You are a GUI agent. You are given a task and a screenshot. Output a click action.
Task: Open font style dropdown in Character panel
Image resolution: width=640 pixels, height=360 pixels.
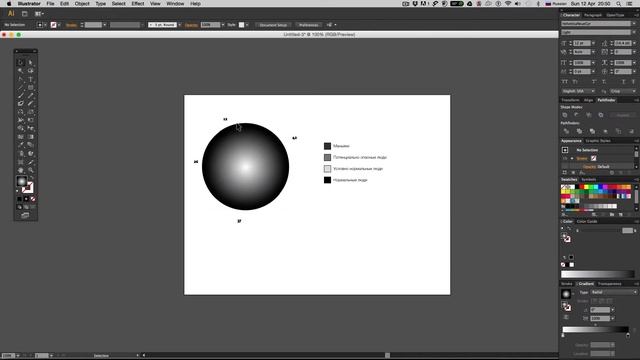pyautogui.click(x=634, y=32)
